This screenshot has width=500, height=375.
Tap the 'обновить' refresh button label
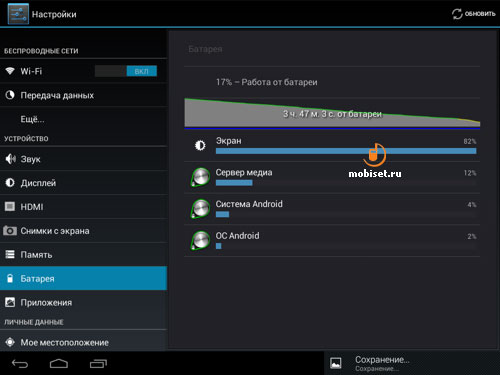(x=480, y=14)
